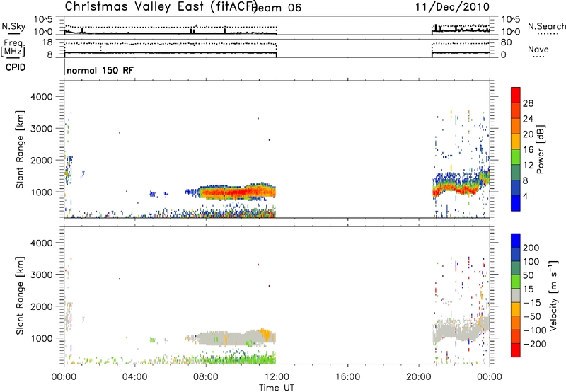This screenshot has height=392, width=566.
Task: Click the Beam 06 label
Action: 276,8
